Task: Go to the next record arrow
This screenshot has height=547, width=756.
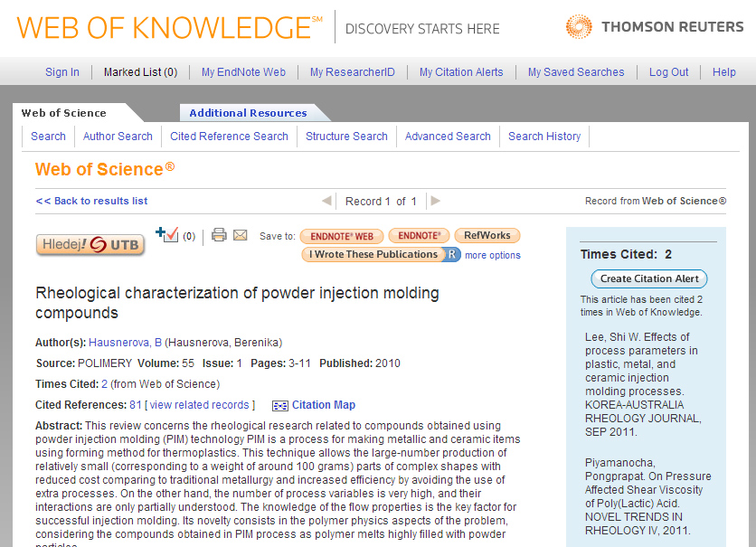Action: 435,201
